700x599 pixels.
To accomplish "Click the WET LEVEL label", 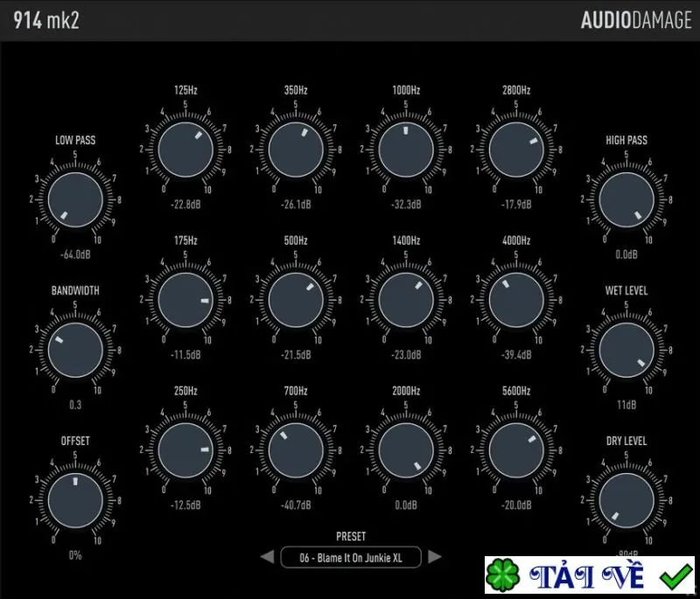I will pos(626,291).
